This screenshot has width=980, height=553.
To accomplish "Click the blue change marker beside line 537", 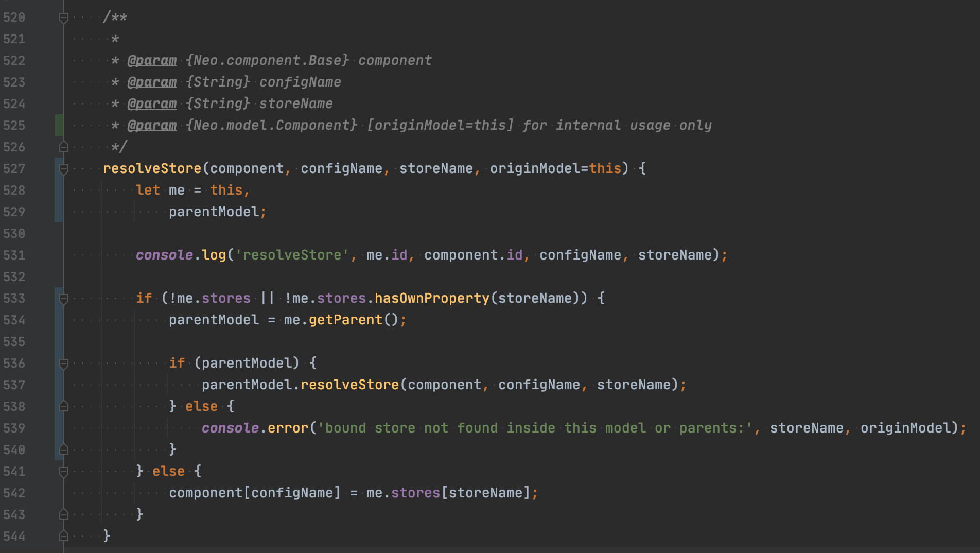I will 59,385.
